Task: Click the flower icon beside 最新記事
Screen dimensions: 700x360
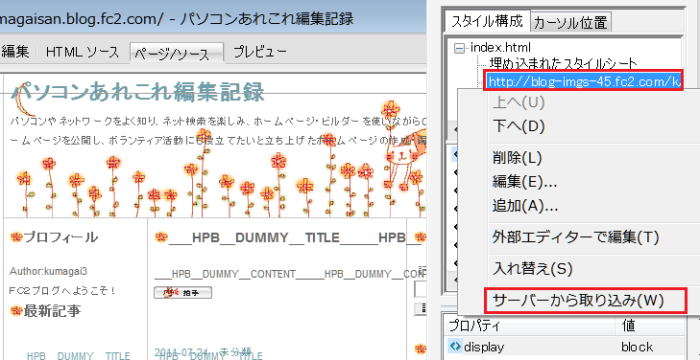Action: [x=16, y=310]
